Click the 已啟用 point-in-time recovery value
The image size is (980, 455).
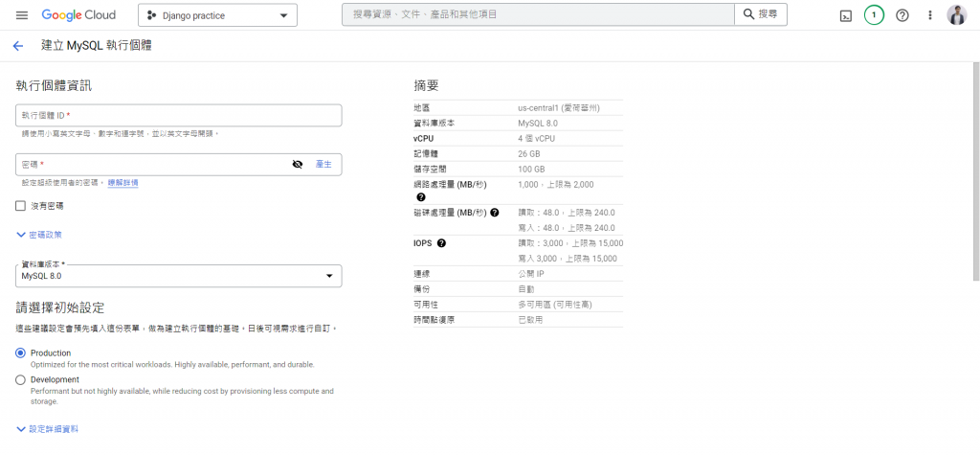[x=530, y=320]
